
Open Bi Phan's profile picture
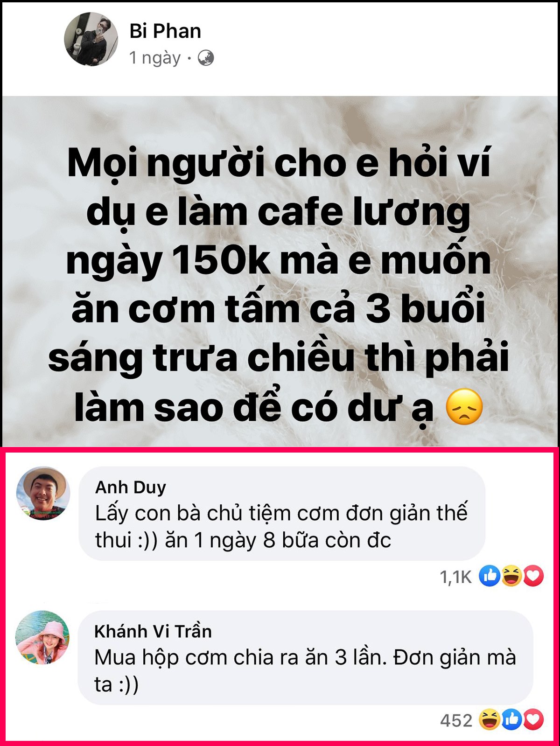click(91, 39)
